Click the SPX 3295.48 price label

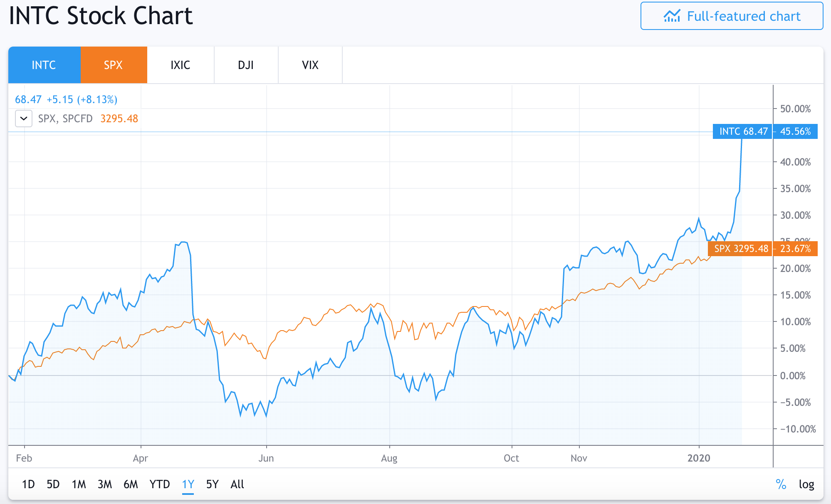(x=740, y=249)
